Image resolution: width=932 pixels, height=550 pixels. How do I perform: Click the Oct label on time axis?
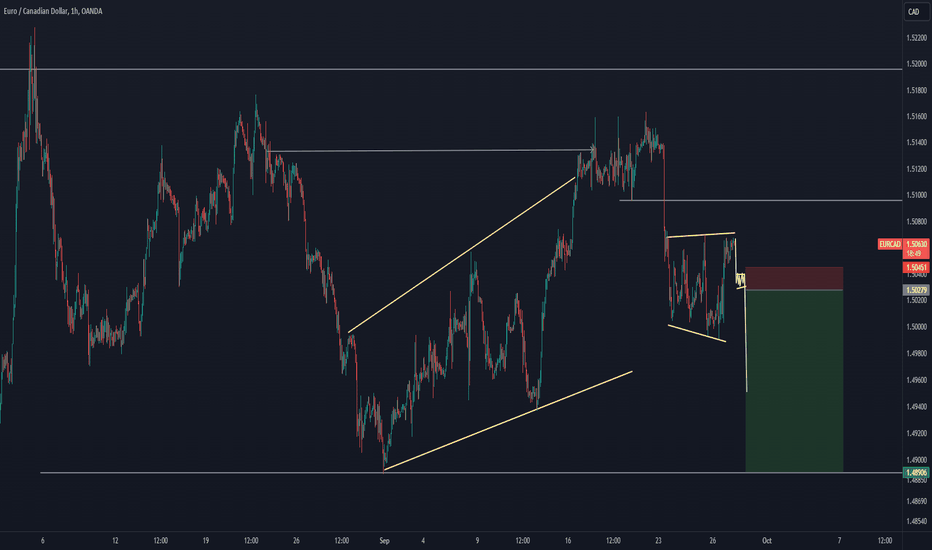(767, 541)
